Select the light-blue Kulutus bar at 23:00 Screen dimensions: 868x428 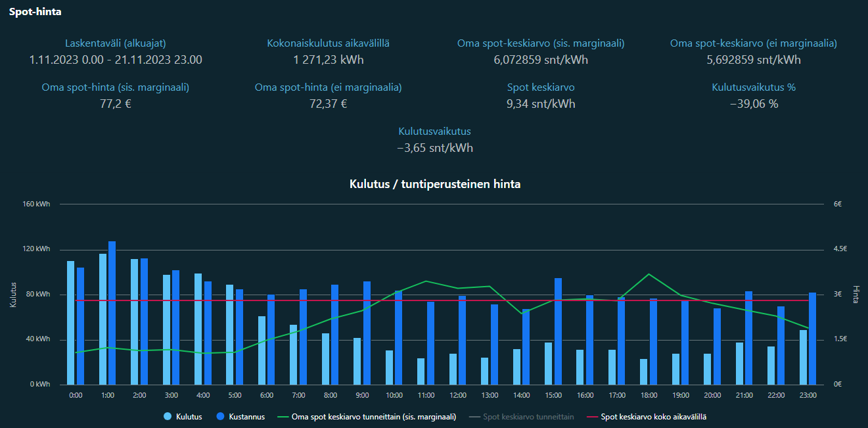coord(803,357)
